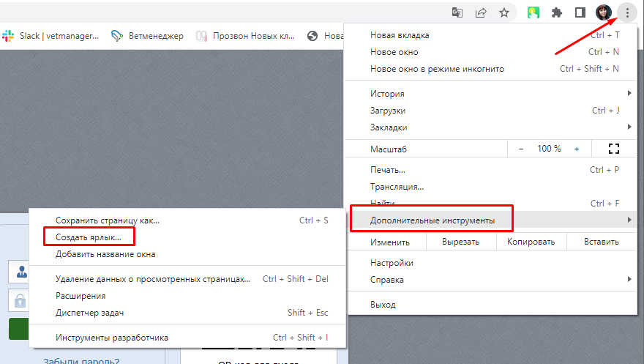Click the fullscreen icon in Масштаб row

coord(614,149)
